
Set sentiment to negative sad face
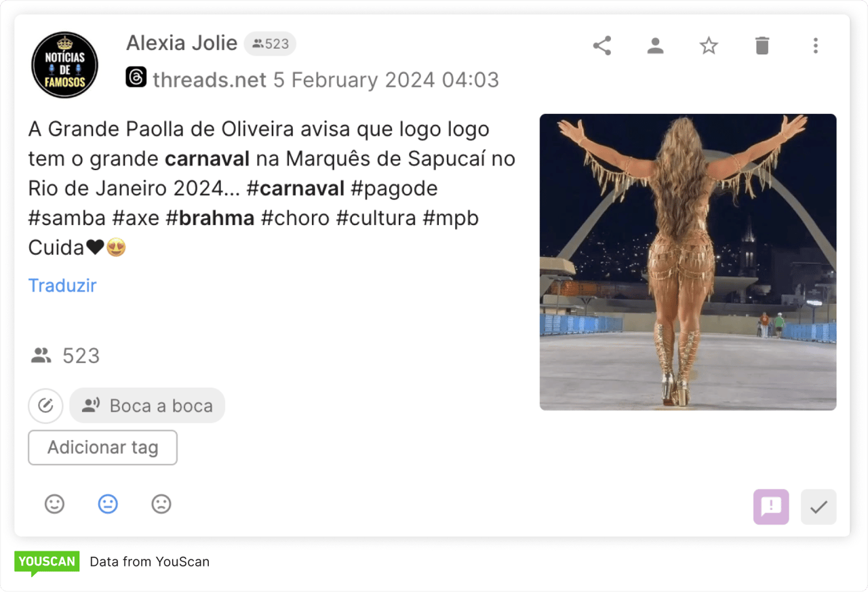[161, 504]
